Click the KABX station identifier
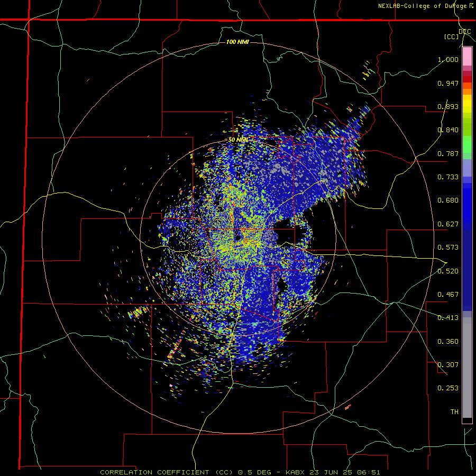The image size is (476, 476). (x=296, y=472)
